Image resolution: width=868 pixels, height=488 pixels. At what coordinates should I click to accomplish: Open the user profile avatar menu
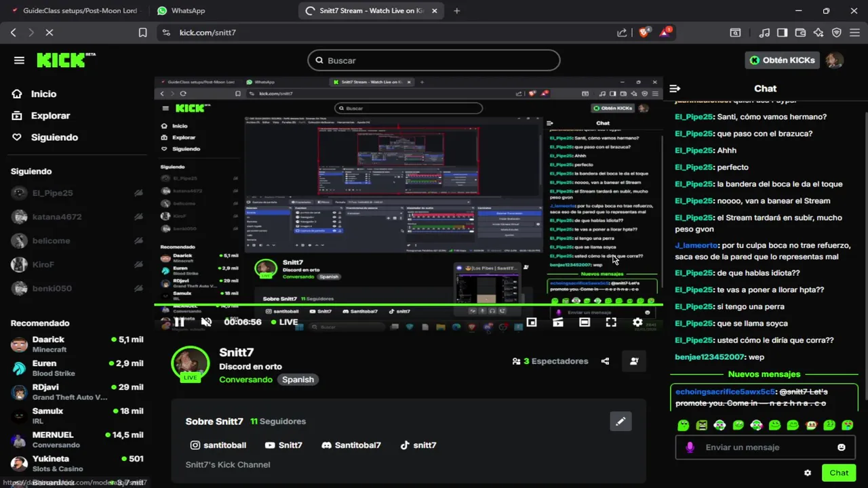pyautogui.click(x=835, y=60)
